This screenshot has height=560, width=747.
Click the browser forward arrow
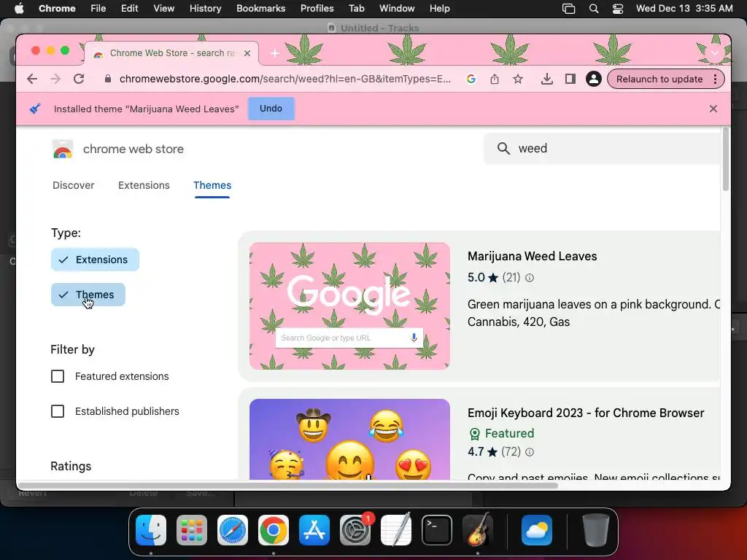(x=55, y=79)
